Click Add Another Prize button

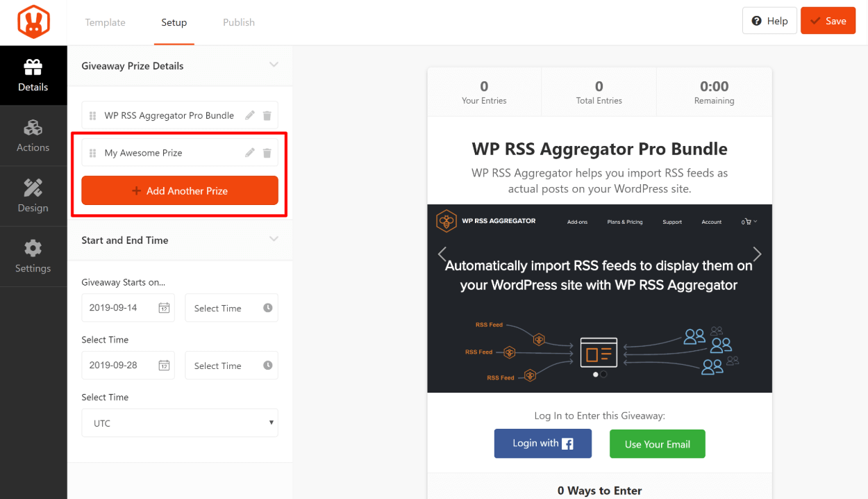180,190
